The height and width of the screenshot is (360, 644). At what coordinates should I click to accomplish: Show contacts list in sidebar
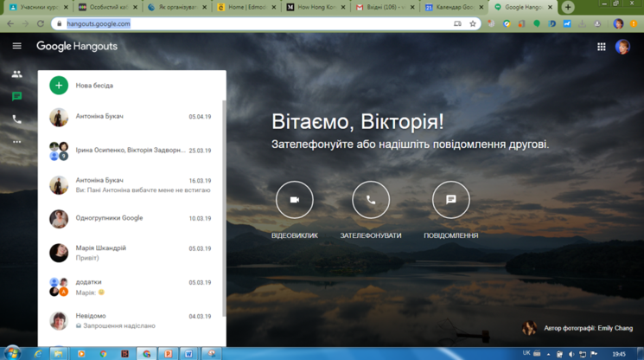(16, 74)
